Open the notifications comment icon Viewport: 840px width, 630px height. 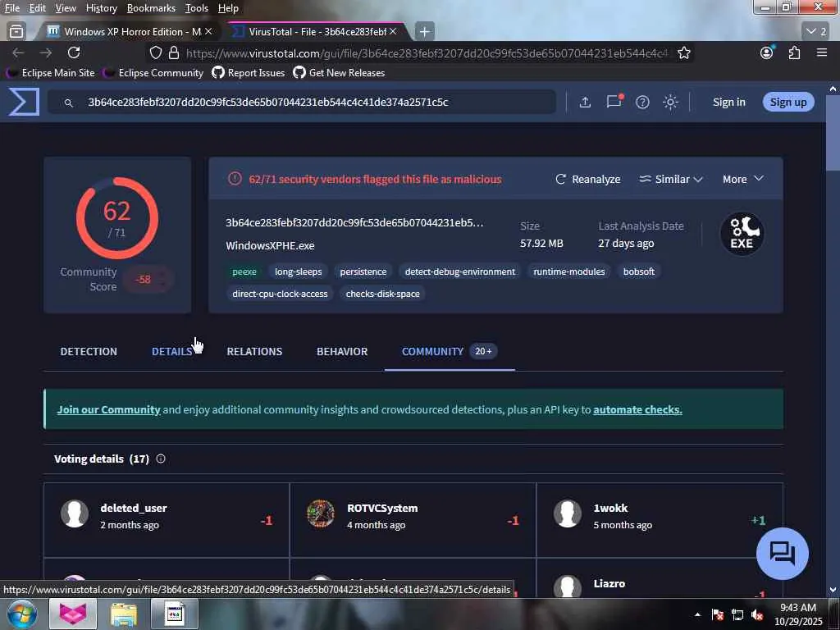614,101
